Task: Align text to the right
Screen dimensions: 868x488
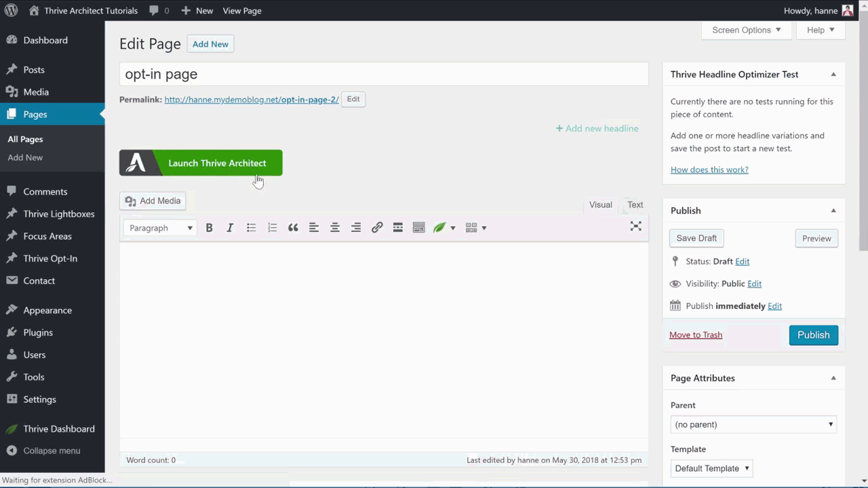Action: point(356,228)
